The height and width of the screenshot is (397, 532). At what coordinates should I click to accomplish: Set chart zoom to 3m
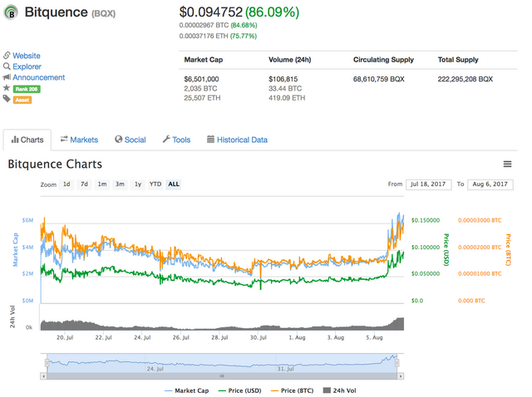tap(120, 184)
